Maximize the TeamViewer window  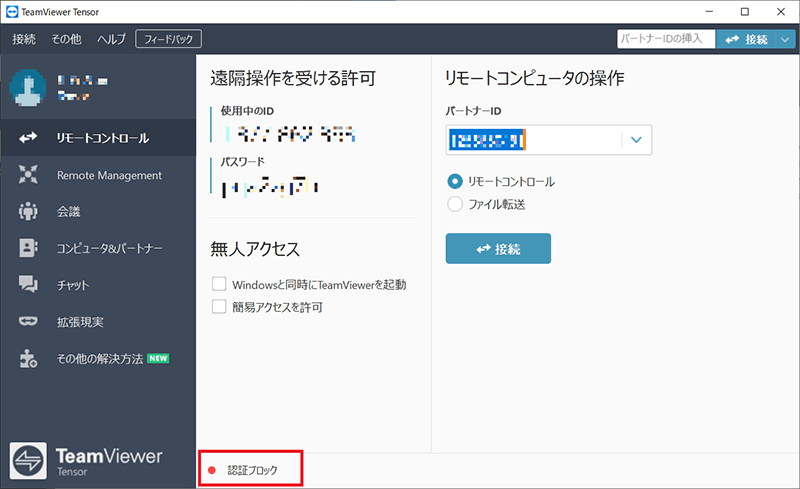(x=745, y=12)
